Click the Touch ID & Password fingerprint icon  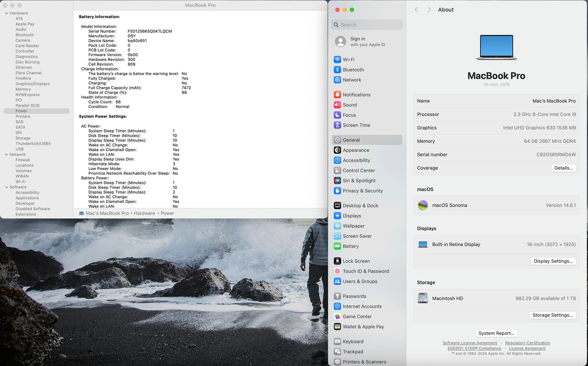click(x=337, y=271)
